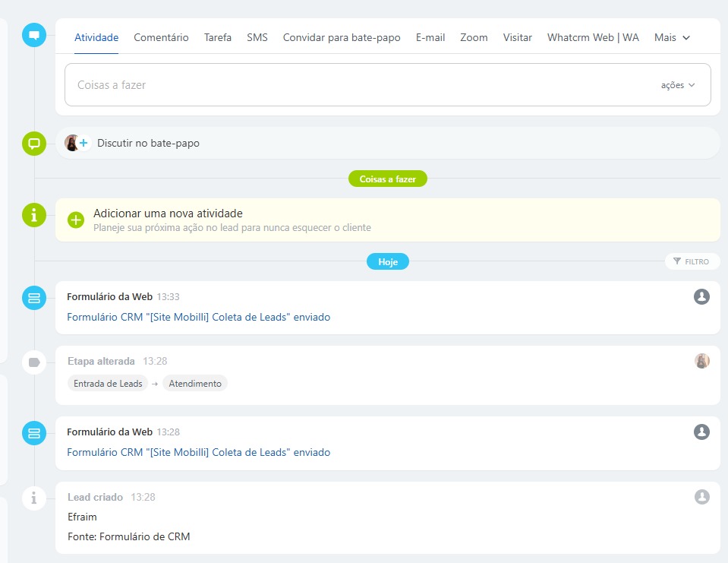Click the Coisas a fazer input field

point(357,85)
